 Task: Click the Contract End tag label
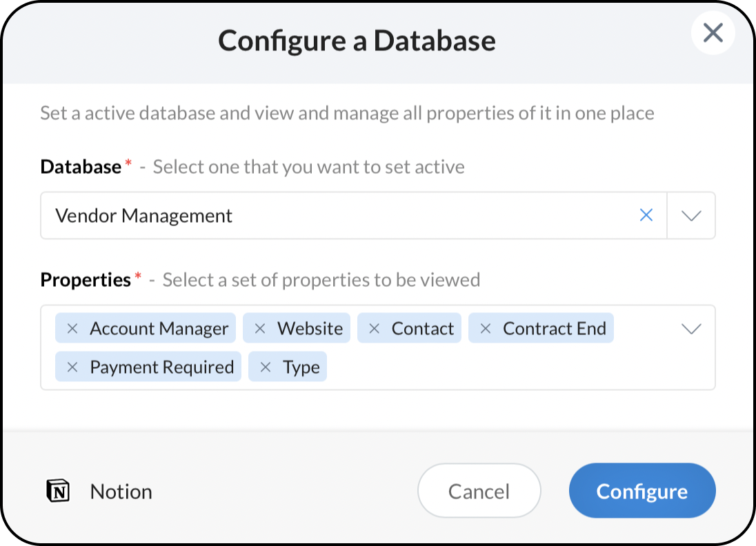tap(554, 329)
